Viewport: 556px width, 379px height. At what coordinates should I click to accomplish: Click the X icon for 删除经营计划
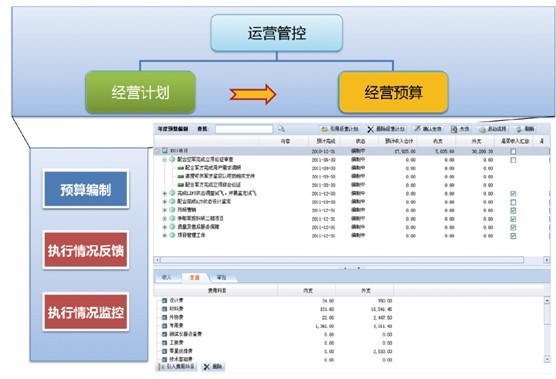371,129
